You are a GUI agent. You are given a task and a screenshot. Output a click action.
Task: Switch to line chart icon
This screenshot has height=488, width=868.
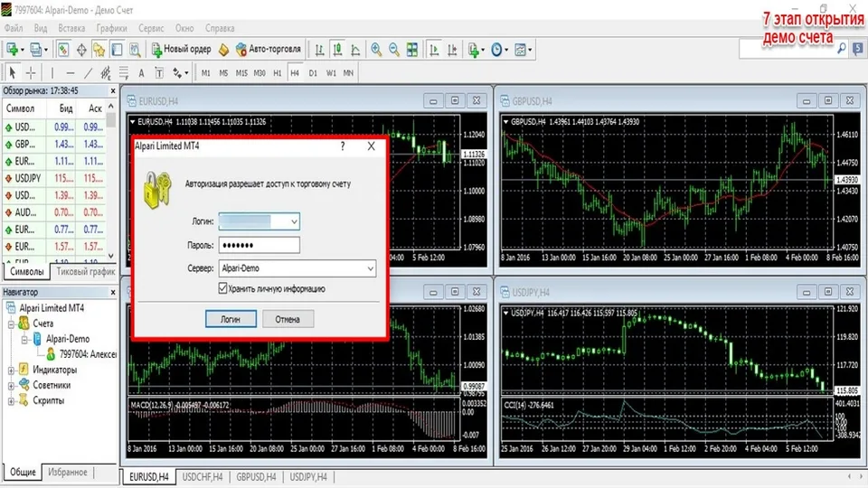click(x=355, y=50)
